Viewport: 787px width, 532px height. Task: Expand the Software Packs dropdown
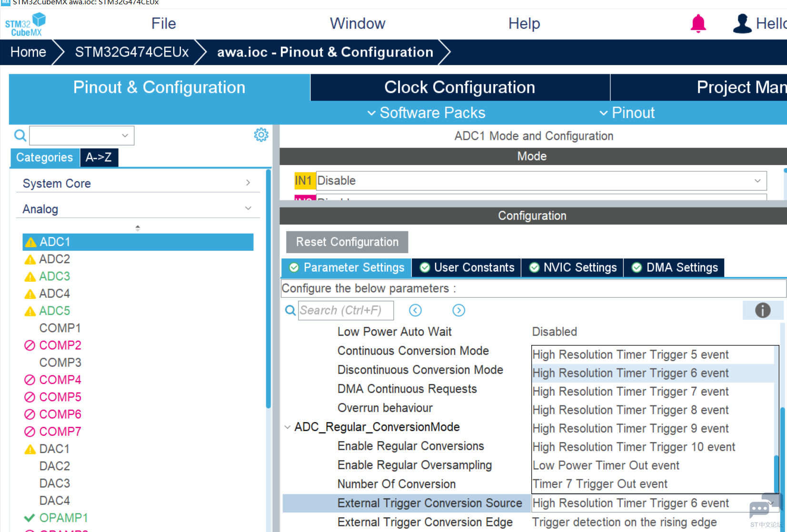(427, 113)
